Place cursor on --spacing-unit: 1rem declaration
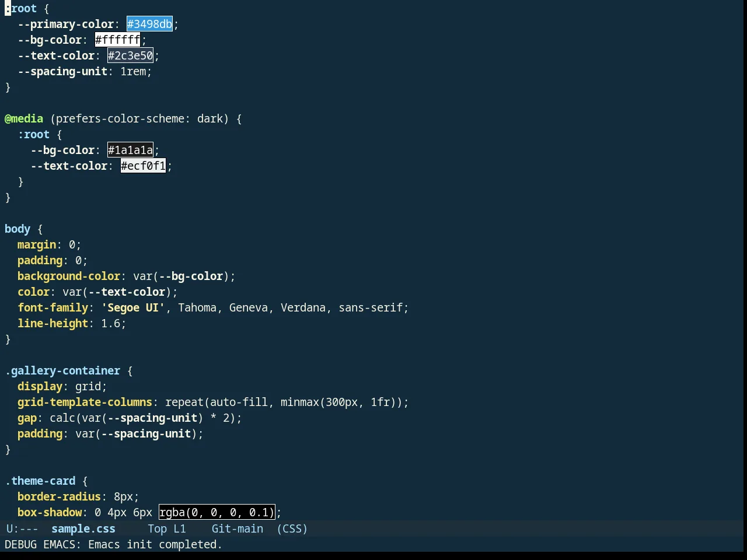747x560 pixels. tap(85, 71)
